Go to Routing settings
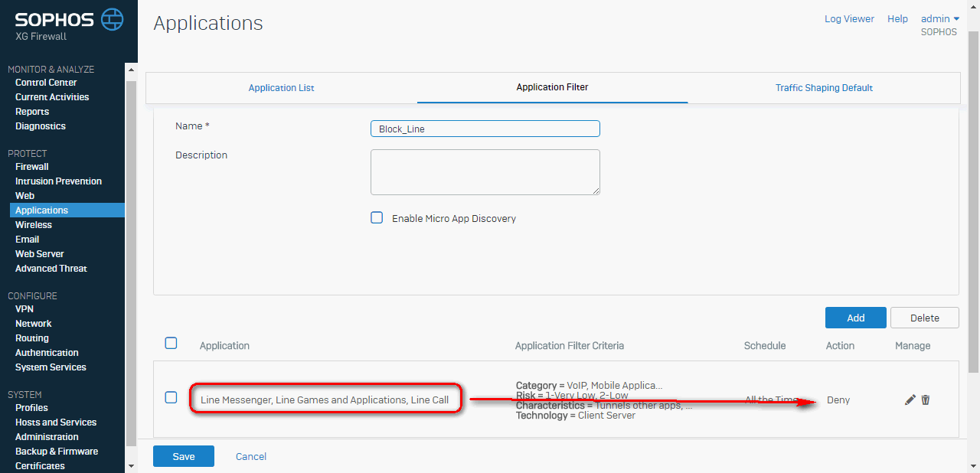980x473 pixels. pos(32,338)
